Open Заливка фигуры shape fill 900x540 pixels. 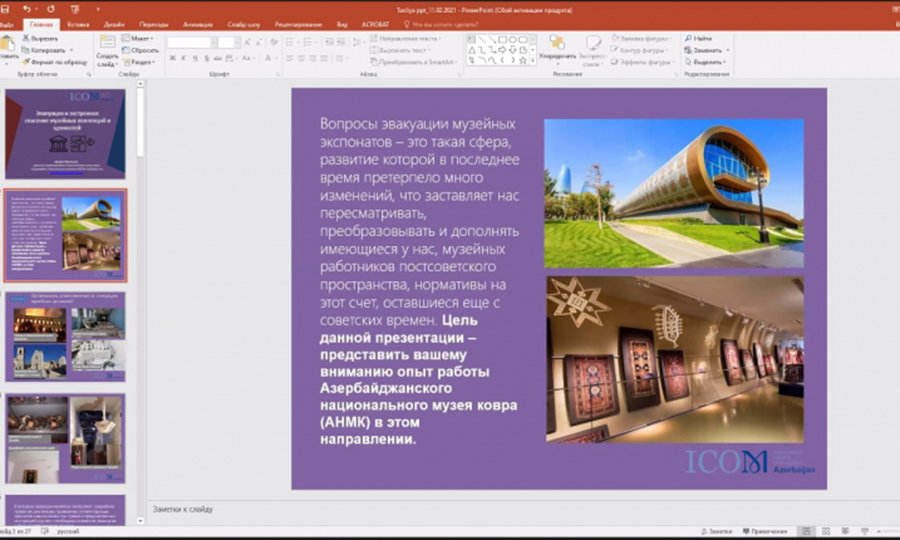[641, 38]
